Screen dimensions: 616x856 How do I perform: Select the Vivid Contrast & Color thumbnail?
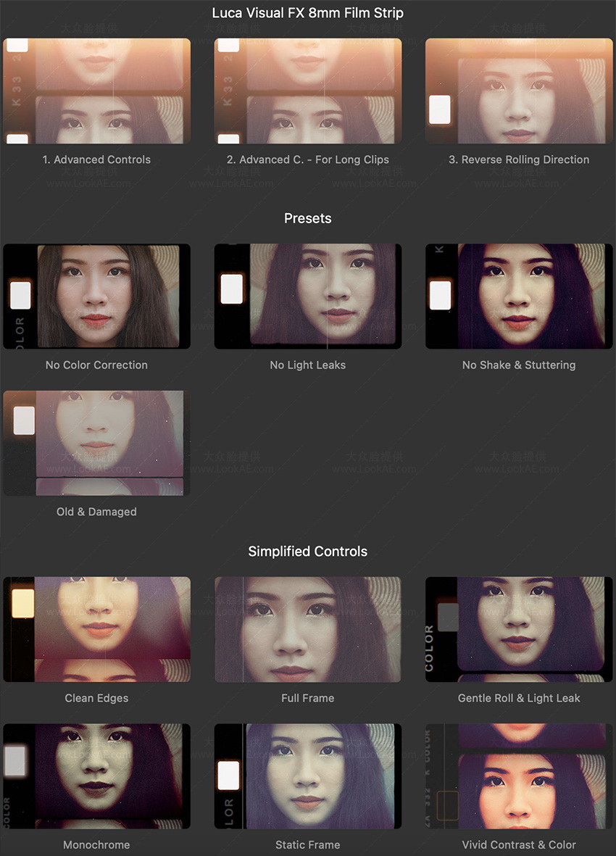(x=519, y=776)
